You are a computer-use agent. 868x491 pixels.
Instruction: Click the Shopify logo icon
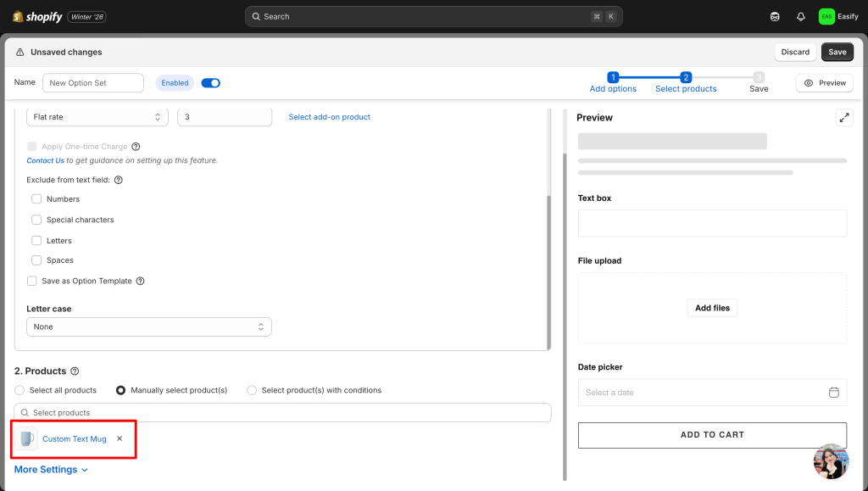(x=17, y=16)
